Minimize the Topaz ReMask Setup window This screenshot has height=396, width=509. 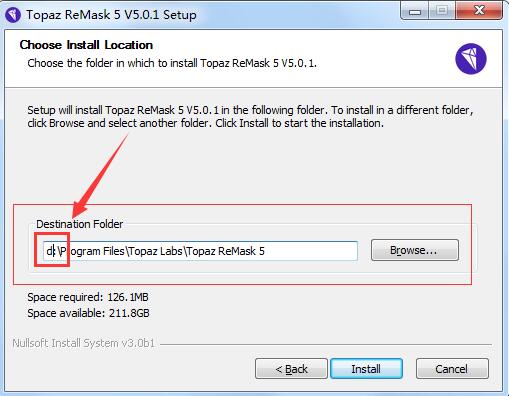(x=415, y=12)
